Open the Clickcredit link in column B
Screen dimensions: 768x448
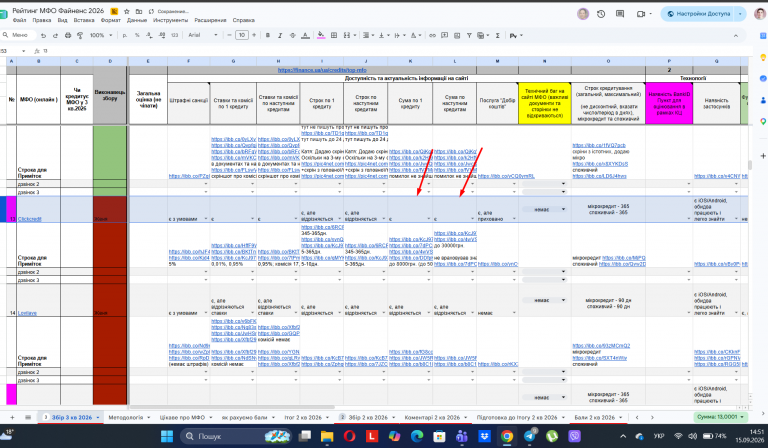pyautogui.click(x=29, y=219)
